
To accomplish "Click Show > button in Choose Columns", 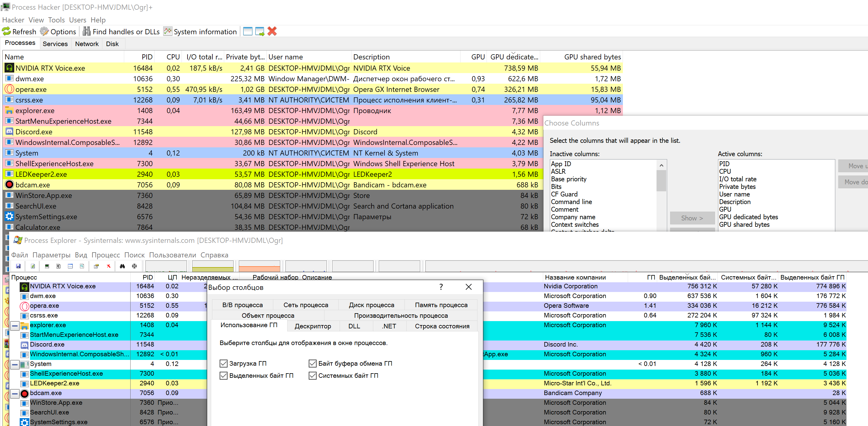I will pyautogui.click(x=692, y=218).
